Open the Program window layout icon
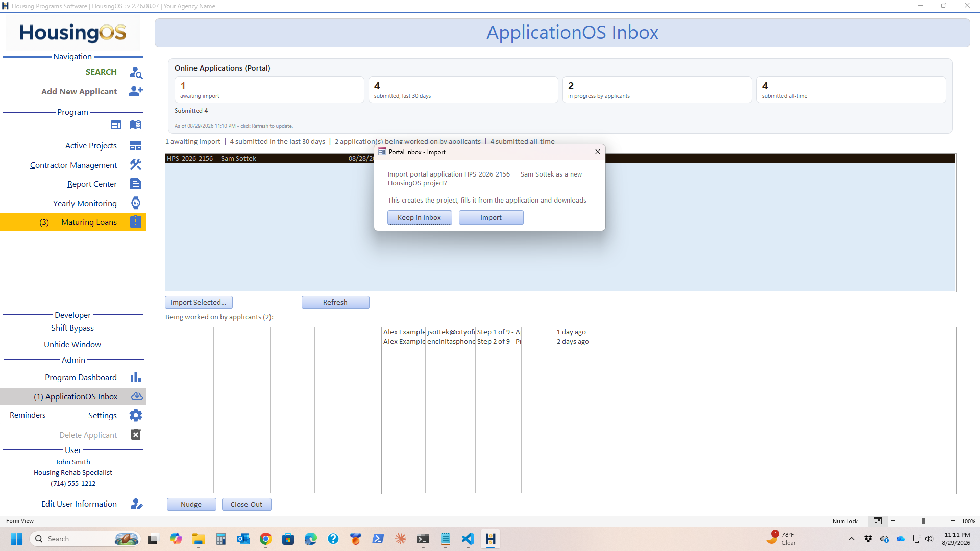The width and height of the screenshot is (980, 551). [x=116, y=125]
